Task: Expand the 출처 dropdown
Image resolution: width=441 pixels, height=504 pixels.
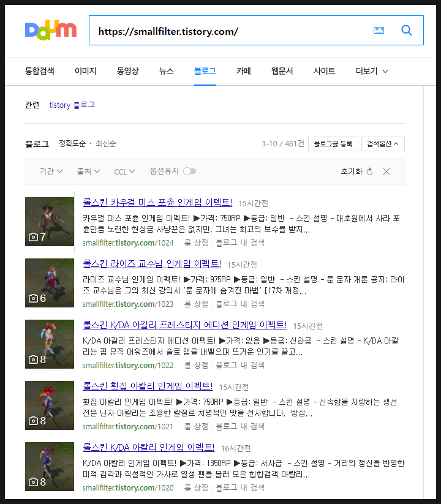Action: pyautogui.click(x=88, y=171)
